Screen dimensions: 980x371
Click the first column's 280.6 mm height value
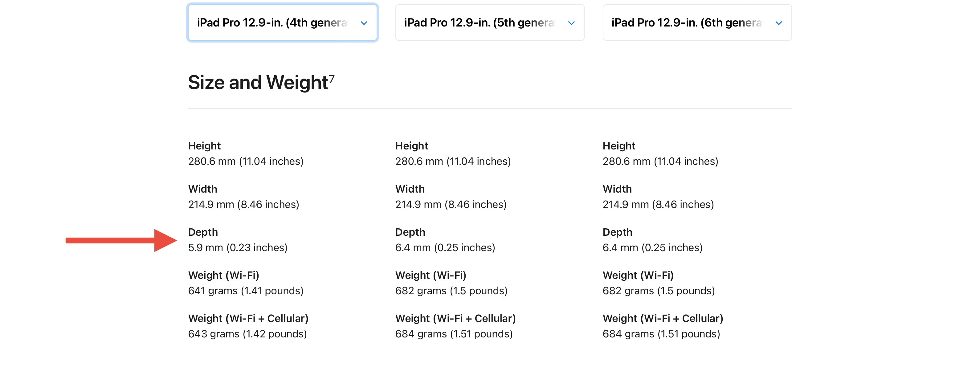pos(246,161)
